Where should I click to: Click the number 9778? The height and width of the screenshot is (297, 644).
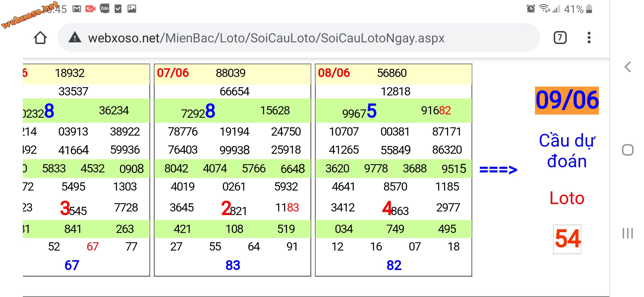tap(376, 169)
